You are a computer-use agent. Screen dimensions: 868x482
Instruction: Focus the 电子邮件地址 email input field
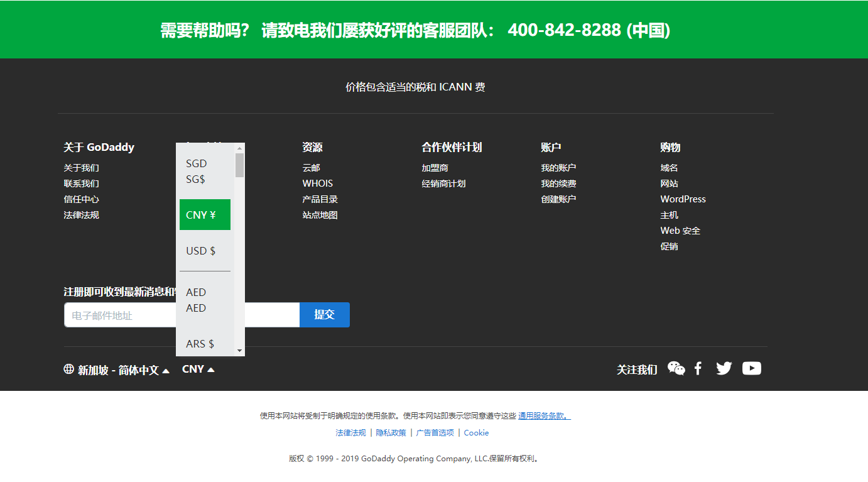(x=119, y=315)
